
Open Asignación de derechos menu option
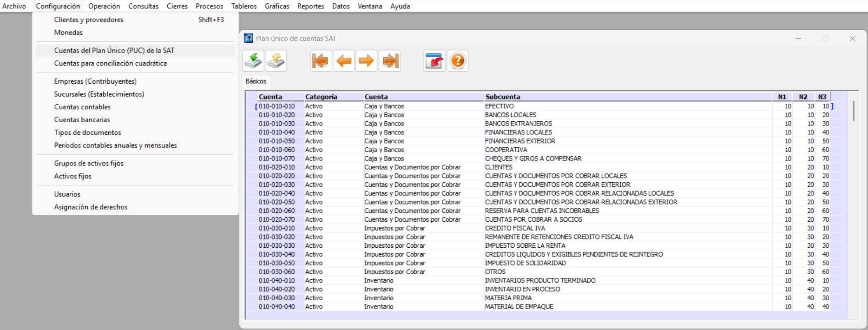(x=91, y=207)
